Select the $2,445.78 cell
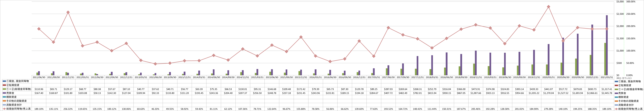This screenshot has width=644, height=111. [607, 93]
